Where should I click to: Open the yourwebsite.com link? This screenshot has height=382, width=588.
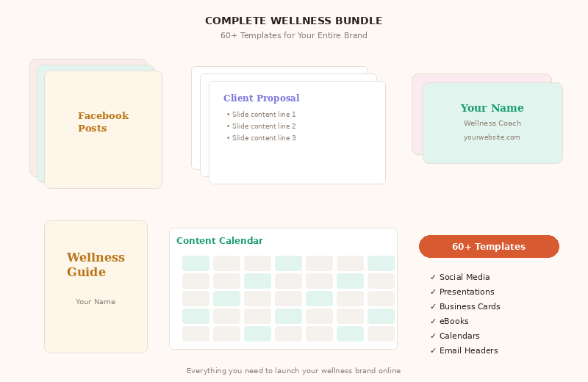pyautogui.click(x=492, y=137)
